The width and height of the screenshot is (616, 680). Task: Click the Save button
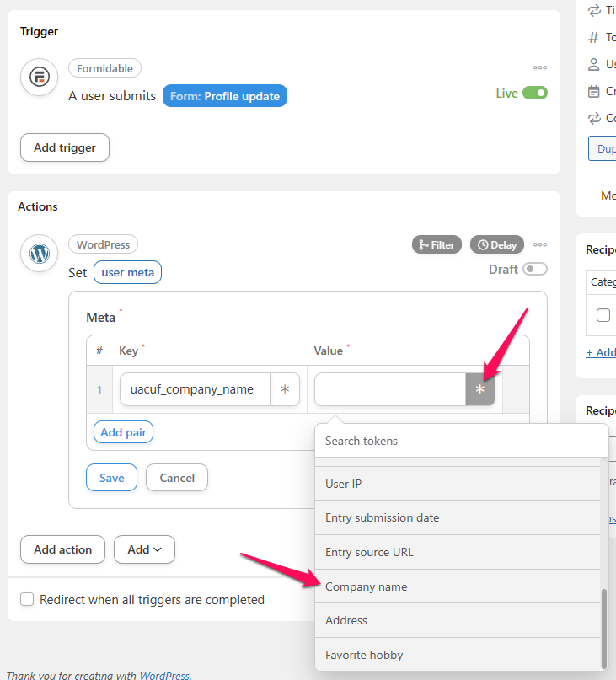111,478
